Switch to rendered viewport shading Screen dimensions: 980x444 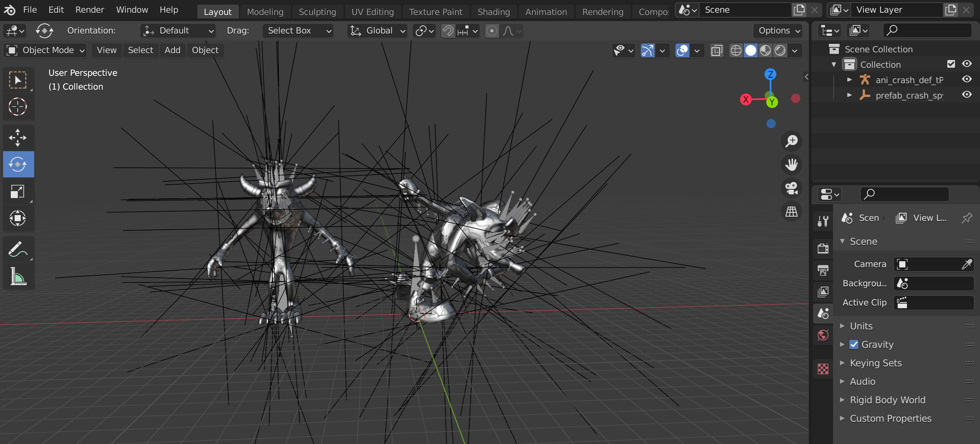click(x=780, y=50)
